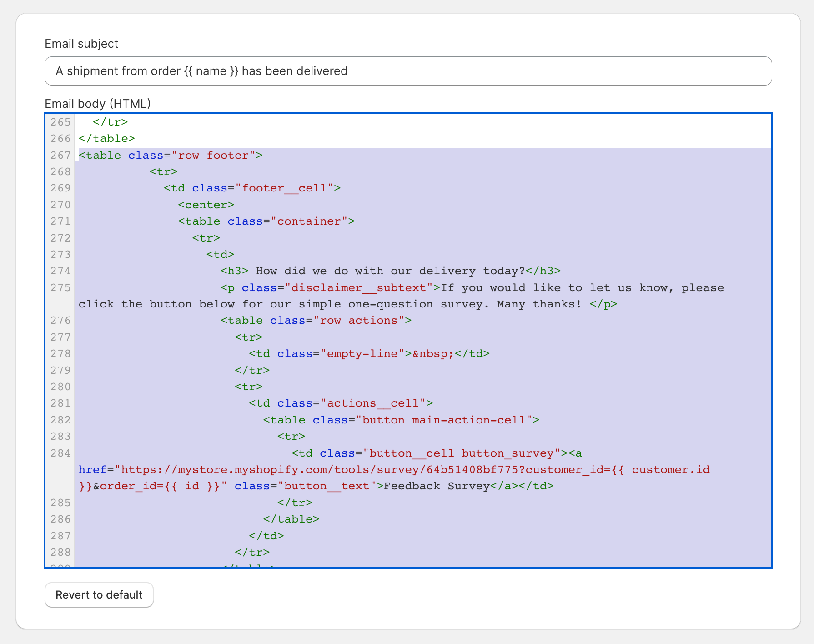
Task: Click the </tr> tag on line 285
Action: 295,503
